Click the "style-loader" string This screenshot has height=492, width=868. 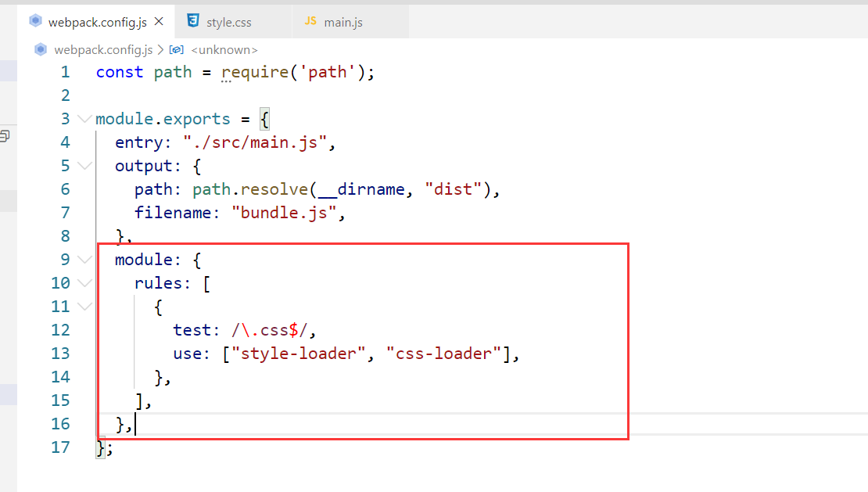(x=299, y=353)
